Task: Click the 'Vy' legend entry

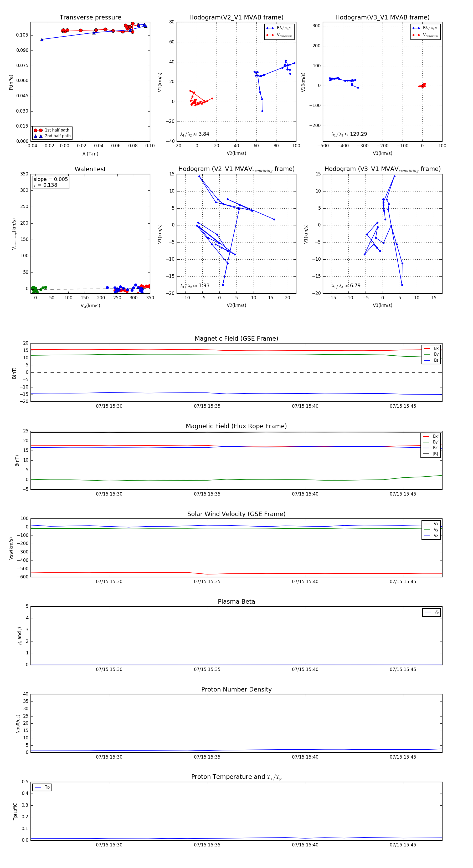Action: coord(431,530)
